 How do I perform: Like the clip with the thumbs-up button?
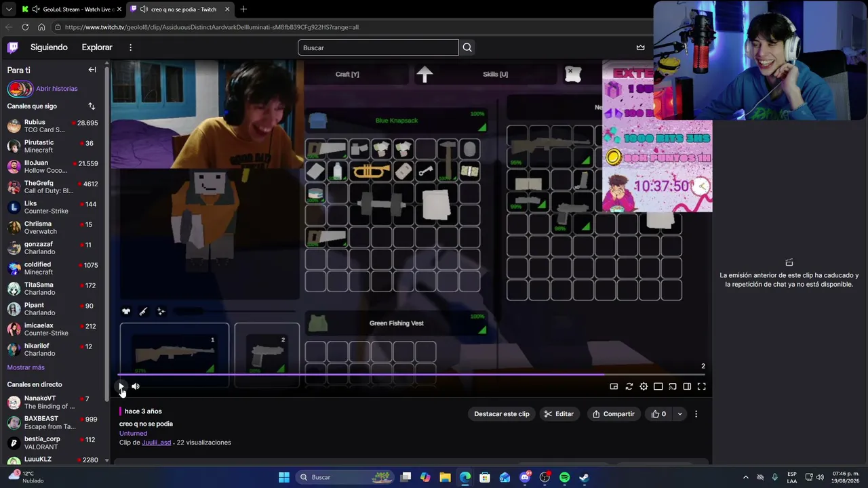(x=658, y=414)
